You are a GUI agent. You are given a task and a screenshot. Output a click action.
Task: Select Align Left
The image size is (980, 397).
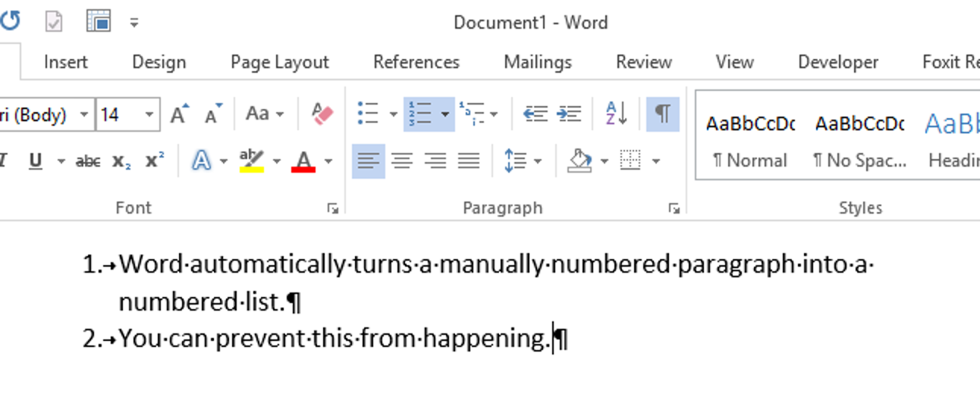[x=369, y=161]
